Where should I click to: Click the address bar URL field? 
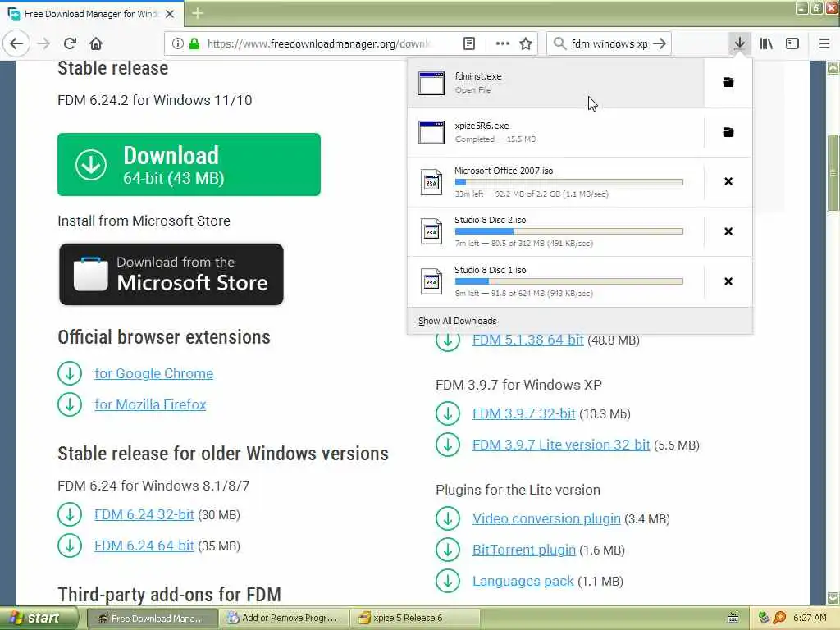(319, 43)
